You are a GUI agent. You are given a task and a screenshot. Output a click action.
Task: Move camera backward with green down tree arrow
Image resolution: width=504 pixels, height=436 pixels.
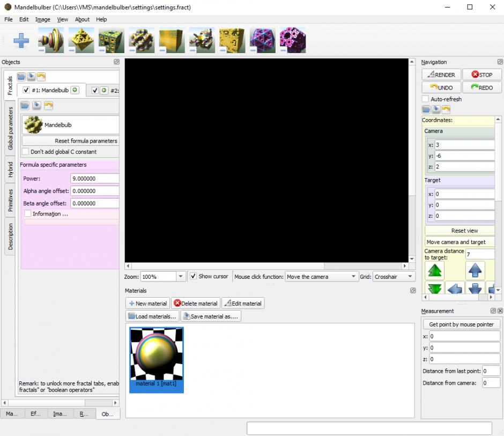tap(435, 288)
